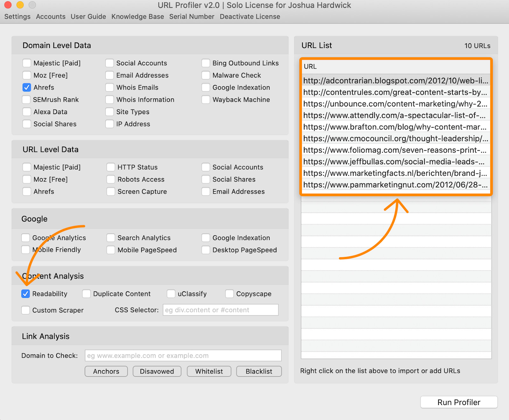Enable Google Analytics checkbox
Image resolution: width=509 pixels, height=420 pixels.
25,238
